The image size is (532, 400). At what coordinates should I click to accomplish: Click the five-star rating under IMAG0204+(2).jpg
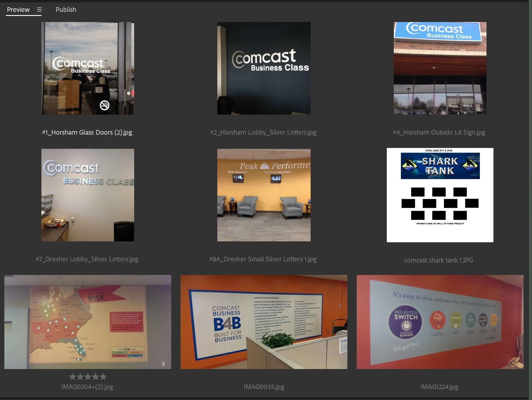tap(88, 377)
